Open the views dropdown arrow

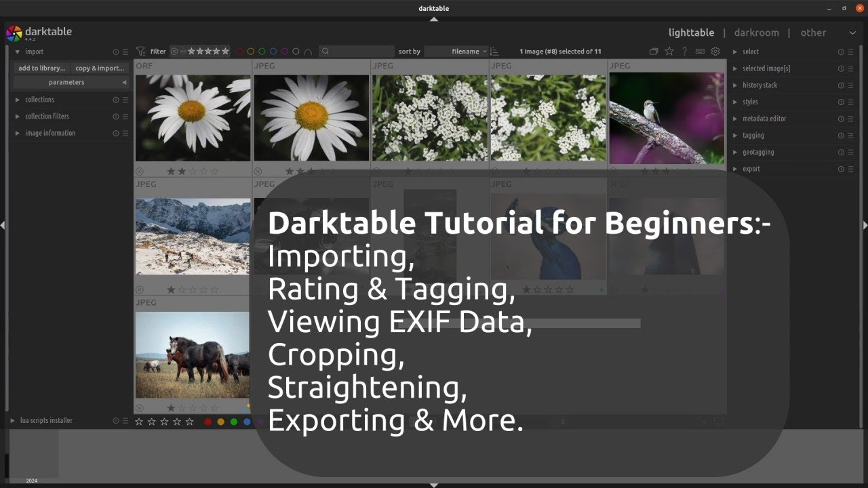(852, 33)
